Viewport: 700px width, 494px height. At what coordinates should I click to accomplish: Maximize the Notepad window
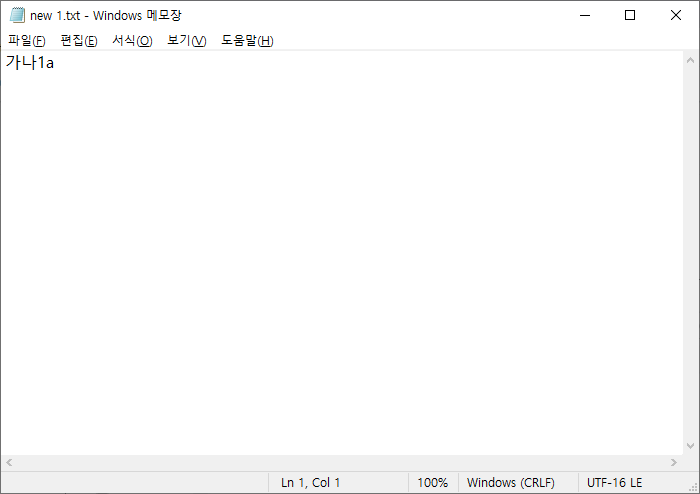click(630, 15)
